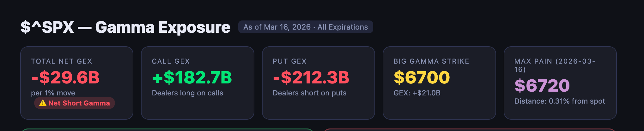
Task: Select the red -$212.3B put GEX value
Action: tap(311, 77)
